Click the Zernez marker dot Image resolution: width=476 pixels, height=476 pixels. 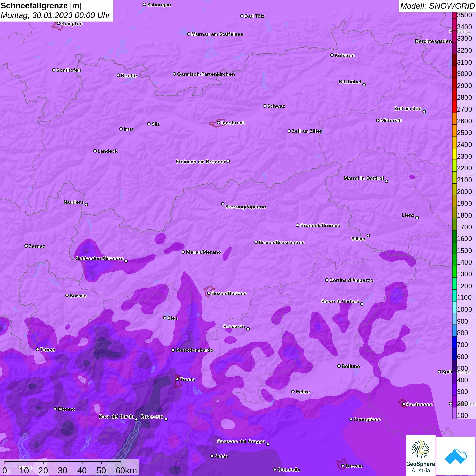(26, 246)
